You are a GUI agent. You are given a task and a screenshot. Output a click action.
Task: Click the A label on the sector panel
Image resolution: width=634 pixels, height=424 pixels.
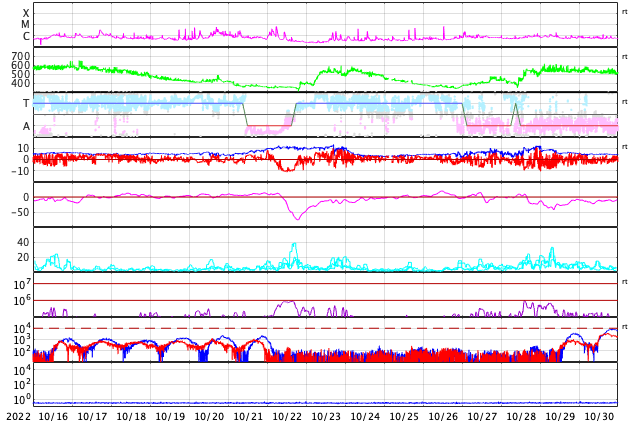(26, 127)
